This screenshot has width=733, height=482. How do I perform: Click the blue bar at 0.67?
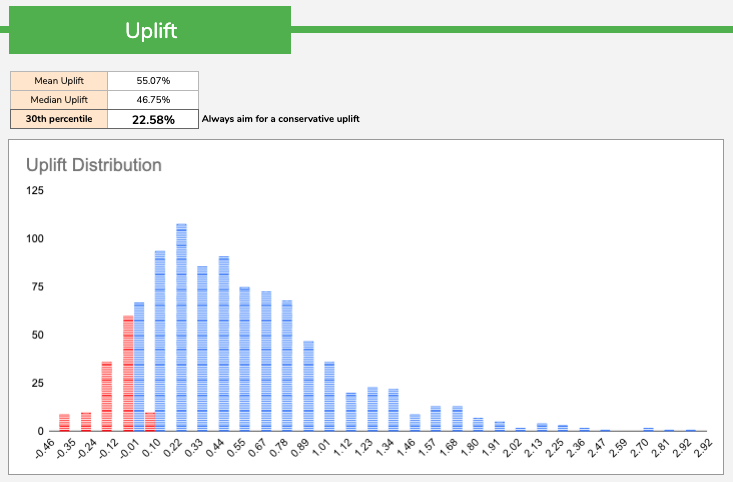point(266,361)
